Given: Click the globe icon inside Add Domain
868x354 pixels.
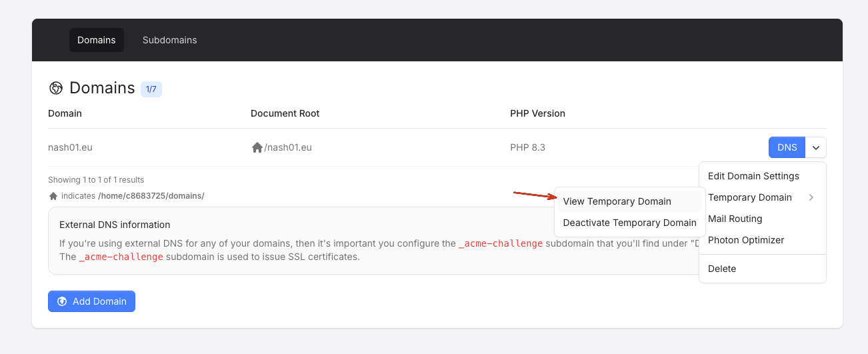Looking at the screenshot, I should 62,301.
